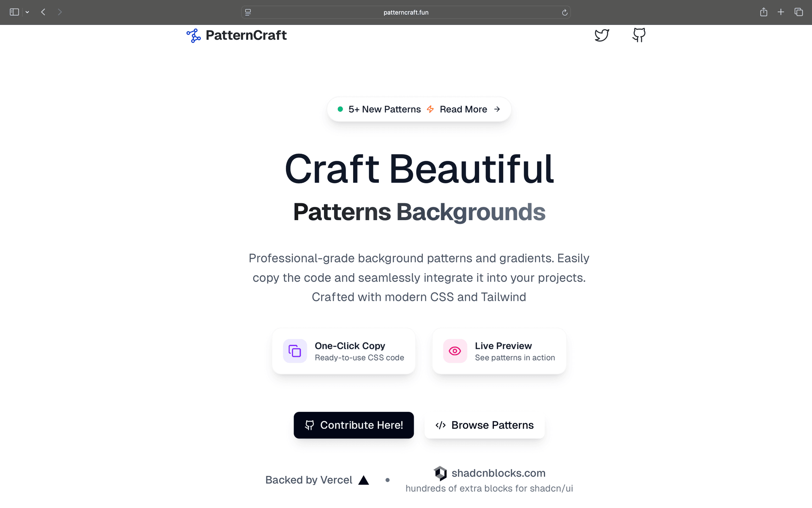Click the One-Click Copy card

click(343, 351)
